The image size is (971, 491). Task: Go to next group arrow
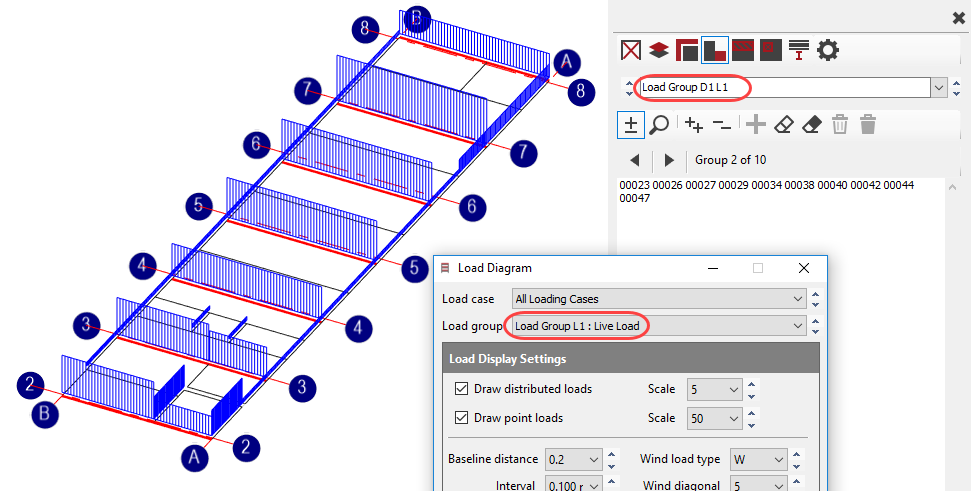[x=669, y=160]
